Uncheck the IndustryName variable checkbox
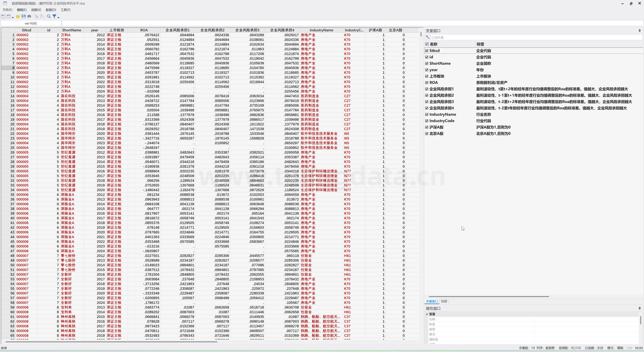This screenshot has height=352, width=644. [427, 114]
